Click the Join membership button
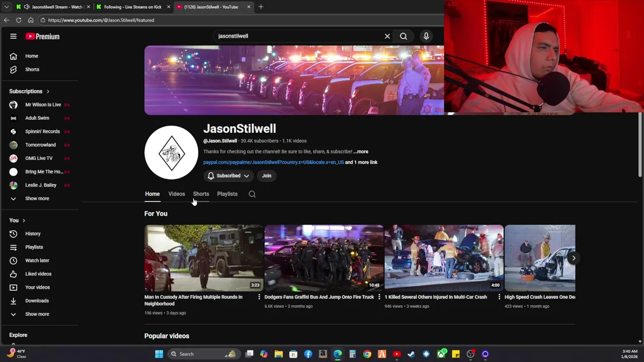Viewport: 644px width, 362px height. pos(267,175)
